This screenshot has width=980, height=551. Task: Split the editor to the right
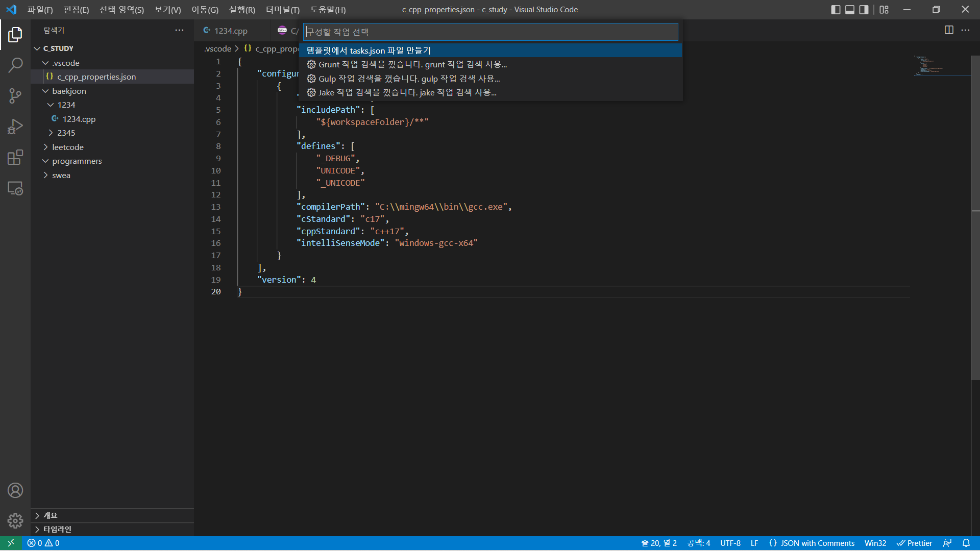949,30
